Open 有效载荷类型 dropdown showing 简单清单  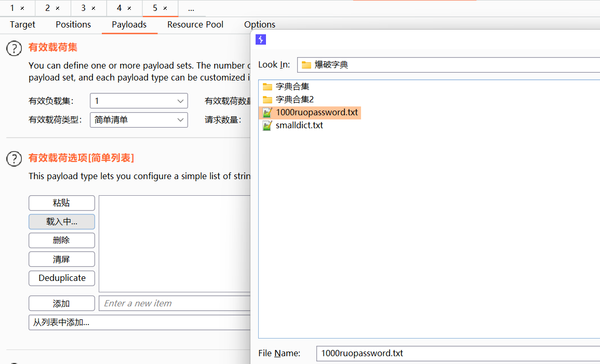(x=139, y=119)
